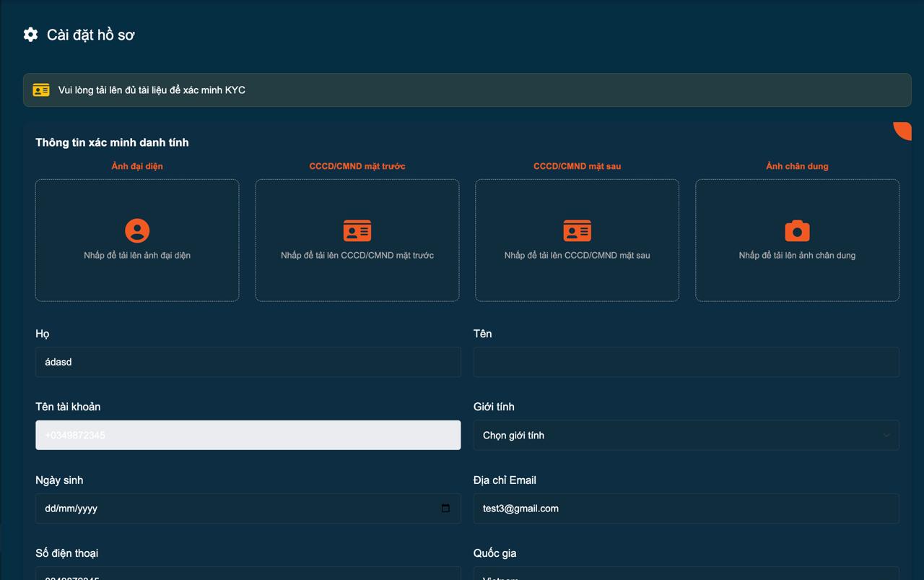Click the empty Tên input field
Image resolution: width=924 pixels, height=580 pixels.
coord(686,362)
